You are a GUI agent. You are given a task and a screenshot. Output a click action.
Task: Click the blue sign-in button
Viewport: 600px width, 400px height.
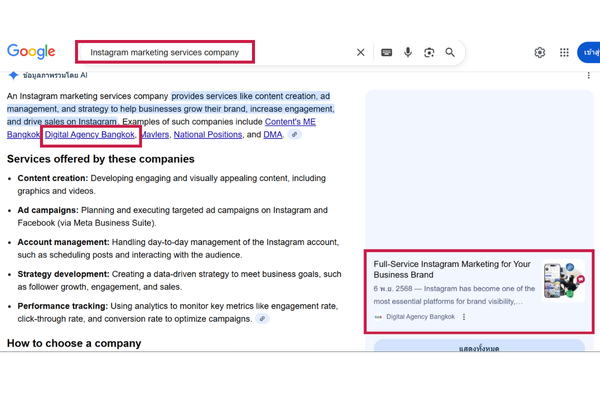(591, 52)
